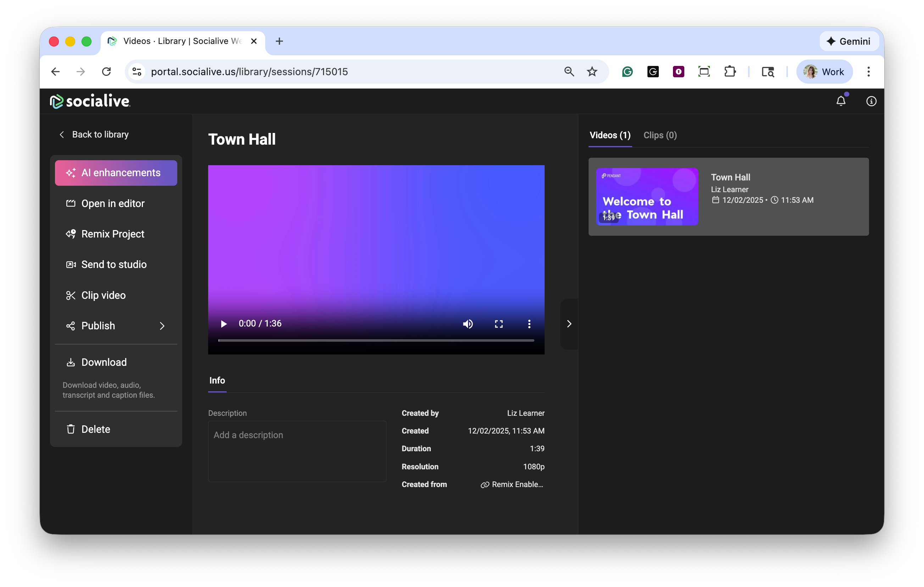Switch to the Clips (0) tab
Image resolution: width=924 pixels, height=587 pixels.
659,135
